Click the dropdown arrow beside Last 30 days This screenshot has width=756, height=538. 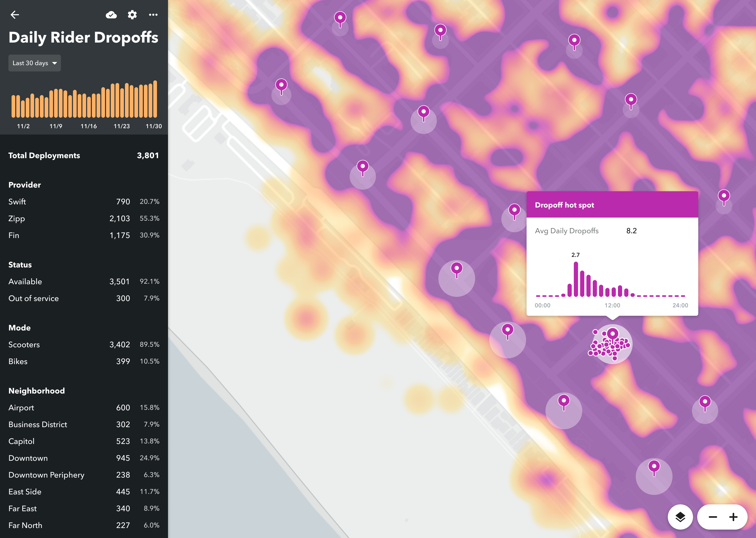[55, 63]
